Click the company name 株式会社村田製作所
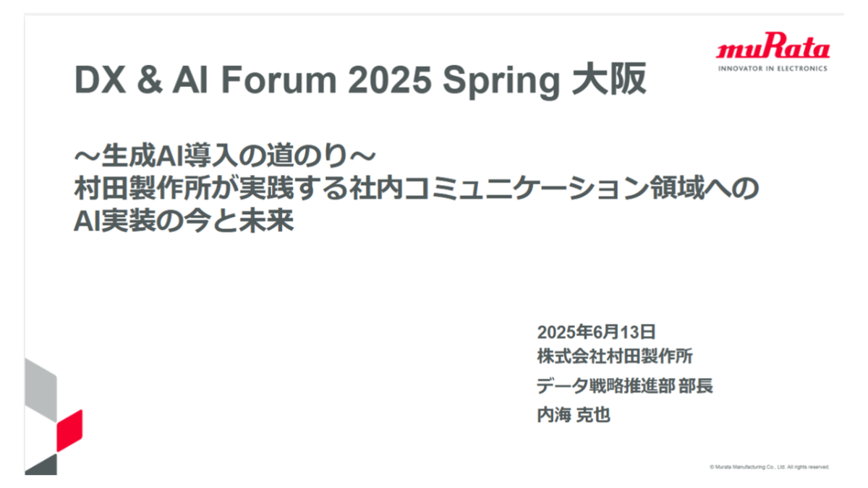This screenshot has width=868, height=488. (x=615, y=357)
